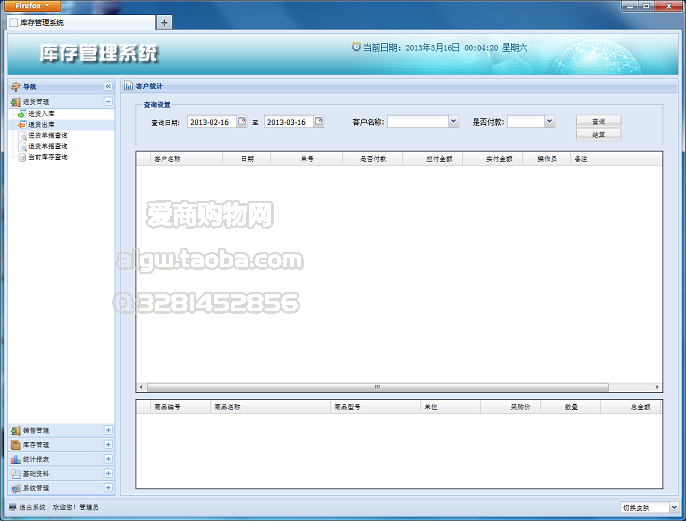The image size is (686, 521).
Task: Open 退货单据查询 in the navigation tree
Action: click(48, 147)
